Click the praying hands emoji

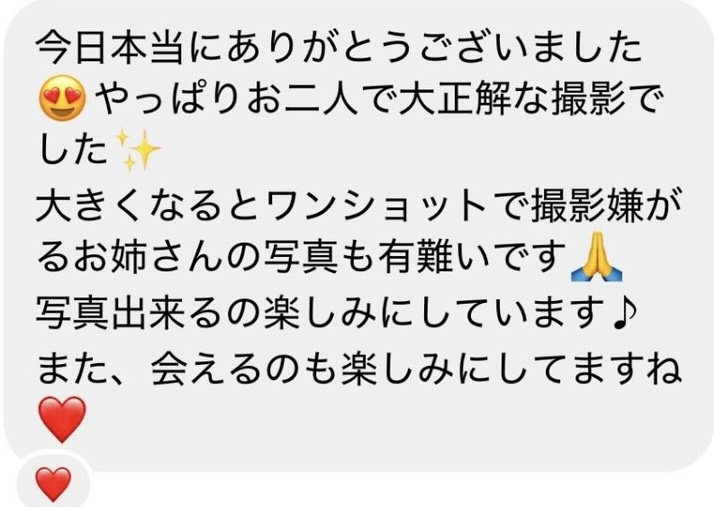[x=596, y=256]
